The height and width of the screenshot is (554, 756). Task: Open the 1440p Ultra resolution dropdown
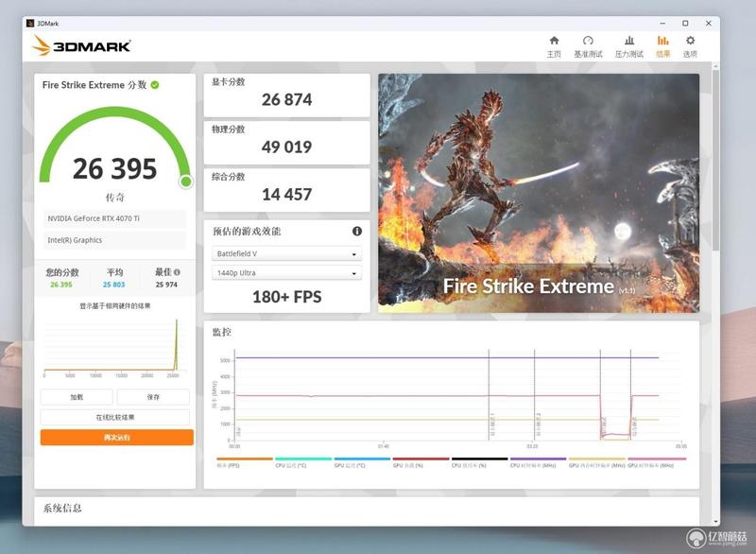(x=287, y=273)
